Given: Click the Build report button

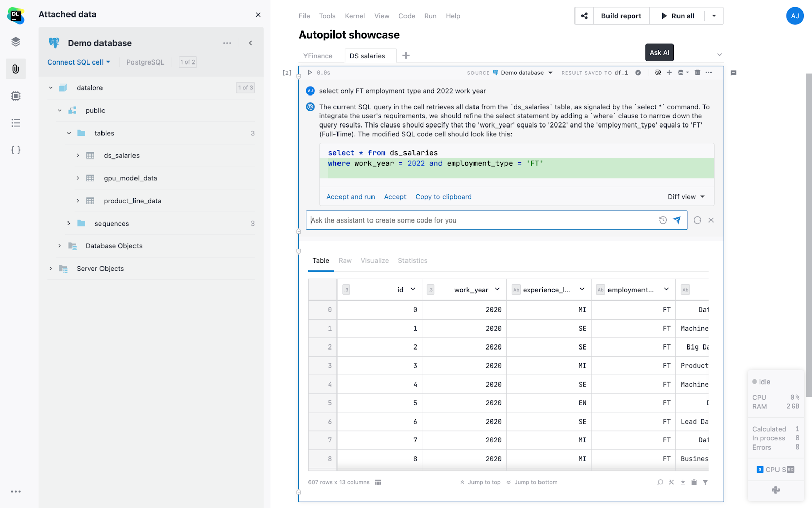Looking at the screenshot, I should [621, 16].
